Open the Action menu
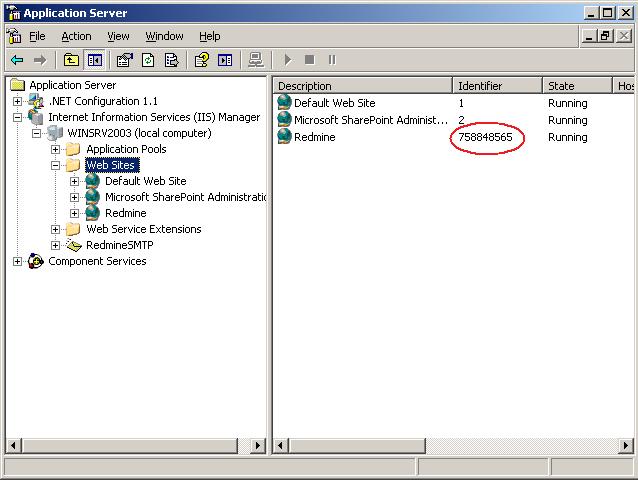This screenshot has height=480, width=638. click(x=76, y=36)
